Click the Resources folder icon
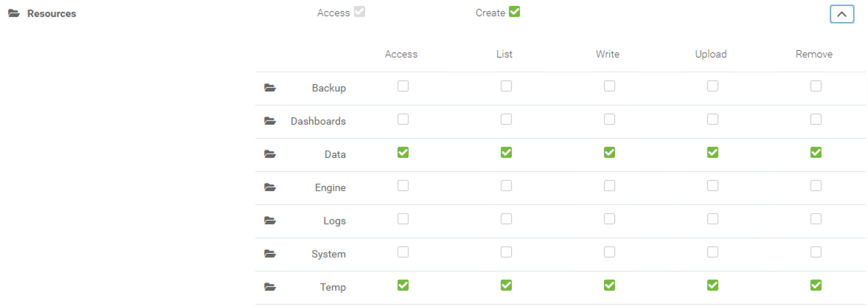Screen dimensions: 868x307 [x=14, y=13]
